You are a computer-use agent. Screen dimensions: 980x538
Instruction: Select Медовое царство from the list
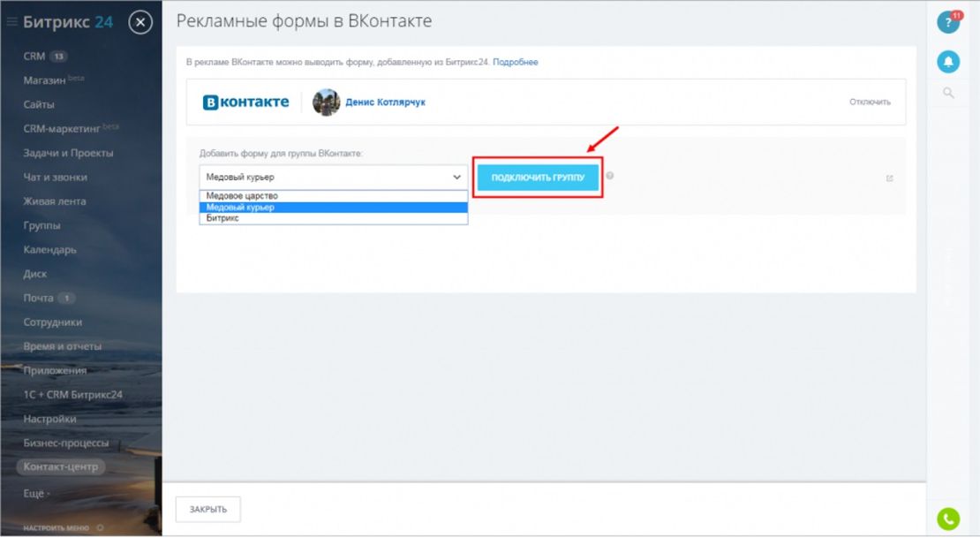[x=242, y=196]
